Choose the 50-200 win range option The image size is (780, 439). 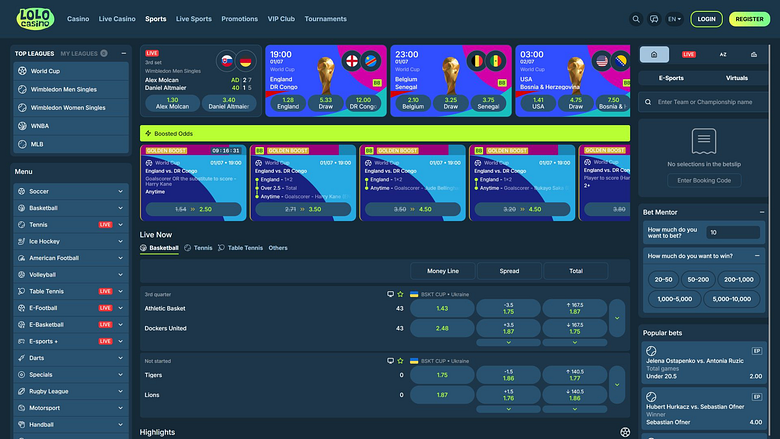pos(698,279)
